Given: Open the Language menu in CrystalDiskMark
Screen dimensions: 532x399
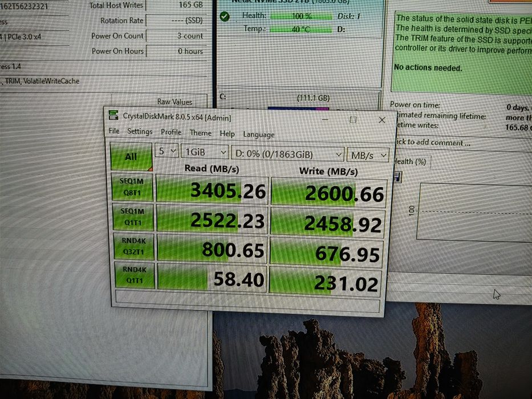Looking at the screenshot, I should (x=258, y=135).
